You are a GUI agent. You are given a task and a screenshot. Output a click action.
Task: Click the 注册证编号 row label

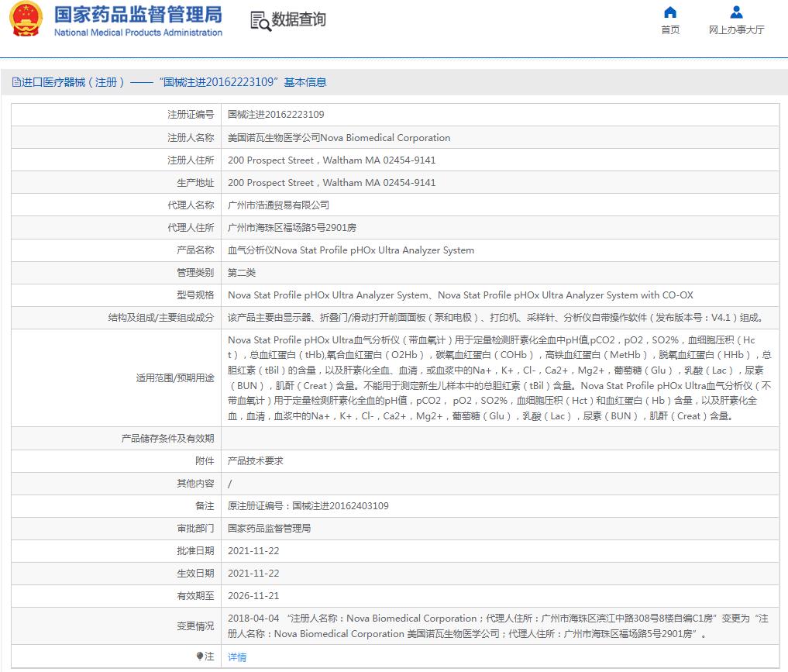[191, 115]
